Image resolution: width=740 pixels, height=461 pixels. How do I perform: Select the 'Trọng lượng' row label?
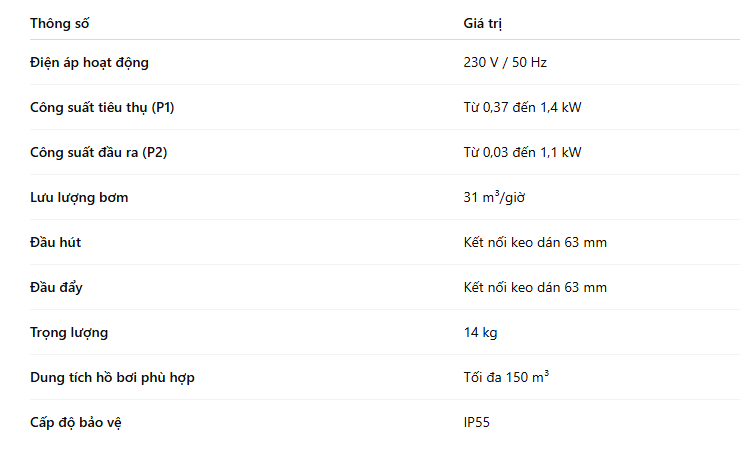click(69, 333)
